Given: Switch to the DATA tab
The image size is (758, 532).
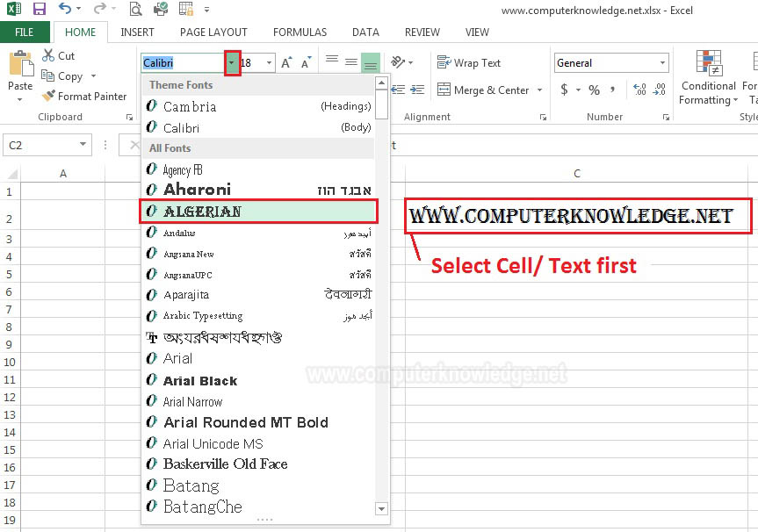Looking at the screenshot, I should 365,32.
